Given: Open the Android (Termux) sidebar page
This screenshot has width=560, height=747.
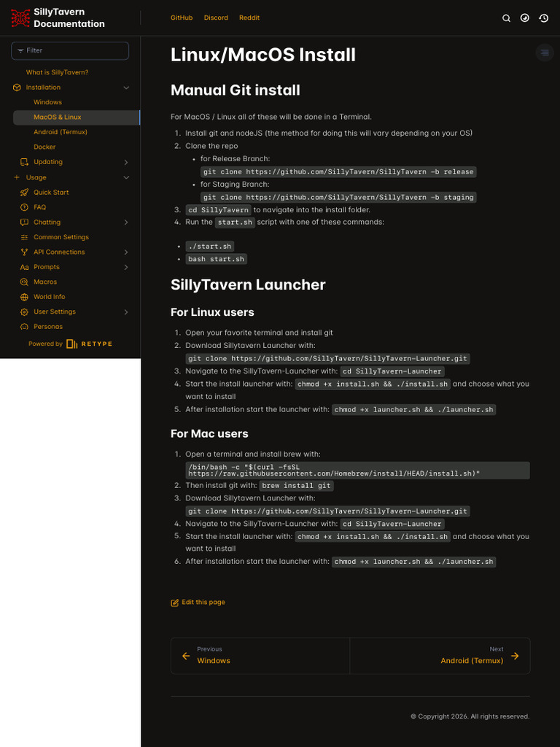Looking at the screenshot, I should pyautogui.click(x=61, y=132).
